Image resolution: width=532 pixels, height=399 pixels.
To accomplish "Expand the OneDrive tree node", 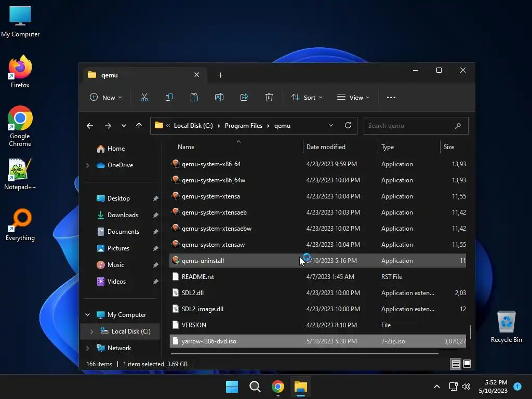I will pyautogui.click(x=87, y=165).
